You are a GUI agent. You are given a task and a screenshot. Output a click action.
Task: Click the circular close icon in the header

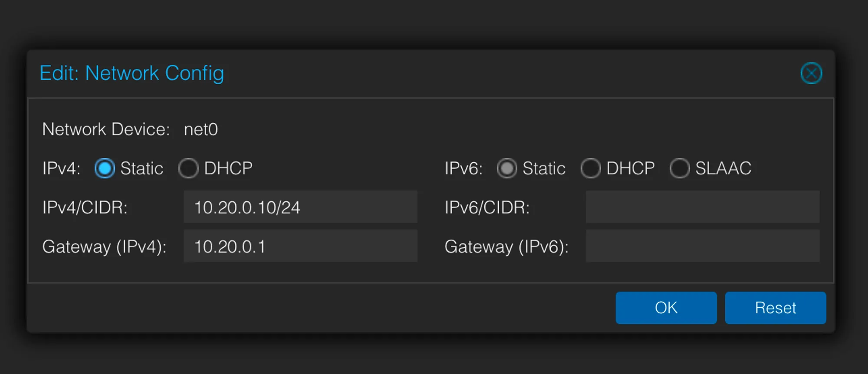pos(811,73)
